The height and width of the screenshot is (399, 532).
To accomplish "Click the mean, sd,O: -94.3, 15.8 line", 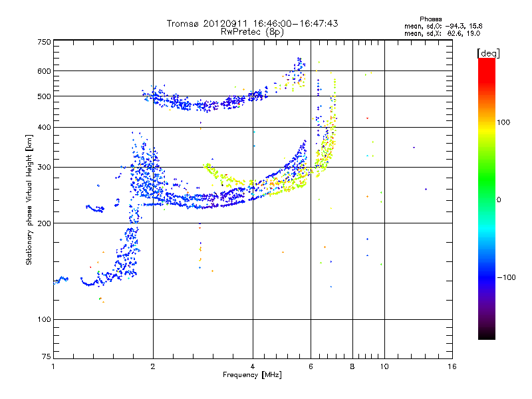I will [443, 26].
